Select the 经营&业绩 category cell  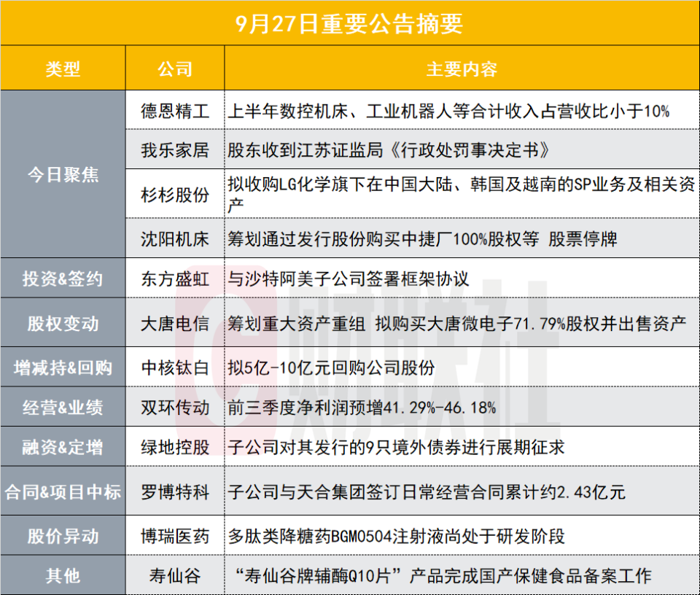pos(63,407)
